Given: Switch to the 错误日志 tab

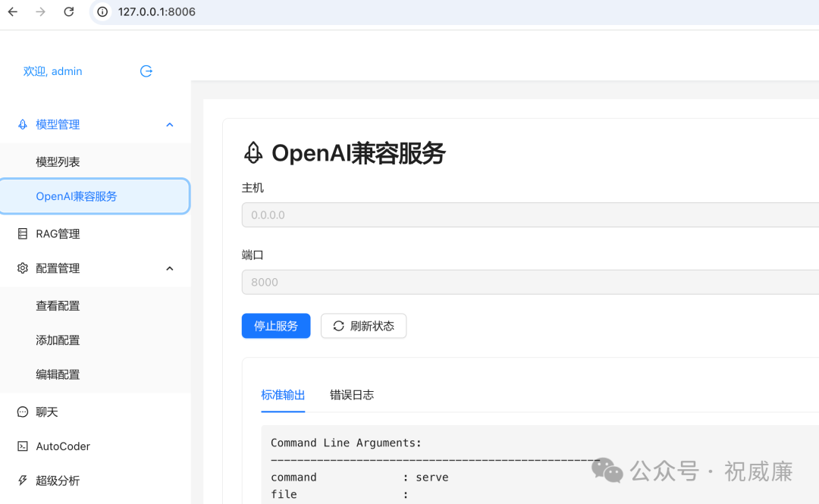Looking at the screenshot, I should click(x=352, y=394).
